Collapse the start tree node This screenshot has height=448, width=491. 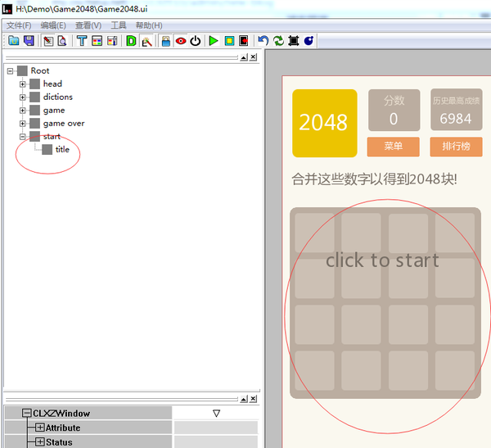[23, 137]
